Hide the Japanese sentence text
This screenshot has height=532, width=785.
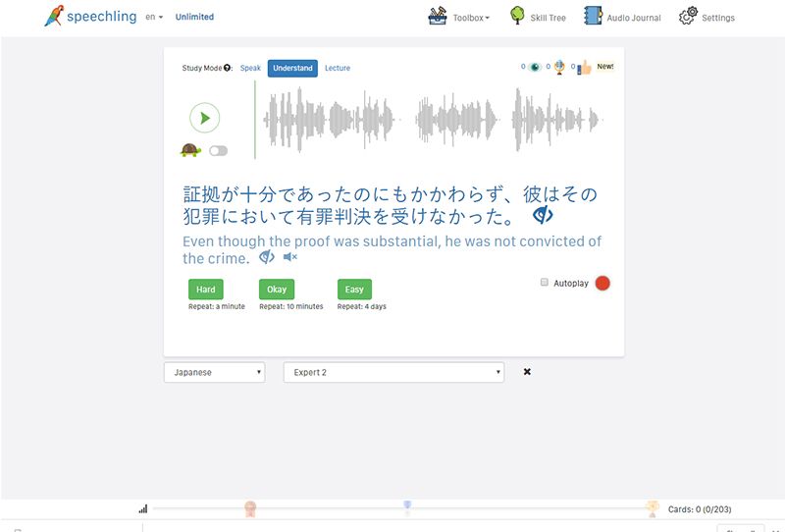(x=543, y=215)
